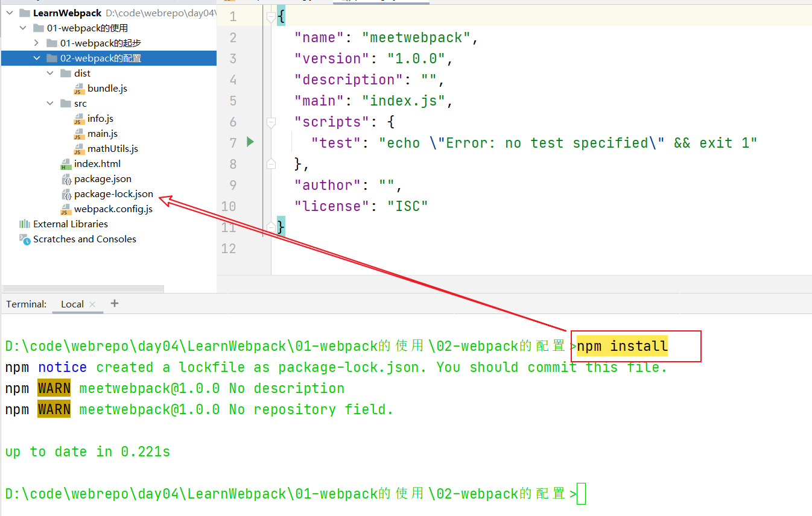
Task: Click the fold end marker on line 8
Action: 271,164
